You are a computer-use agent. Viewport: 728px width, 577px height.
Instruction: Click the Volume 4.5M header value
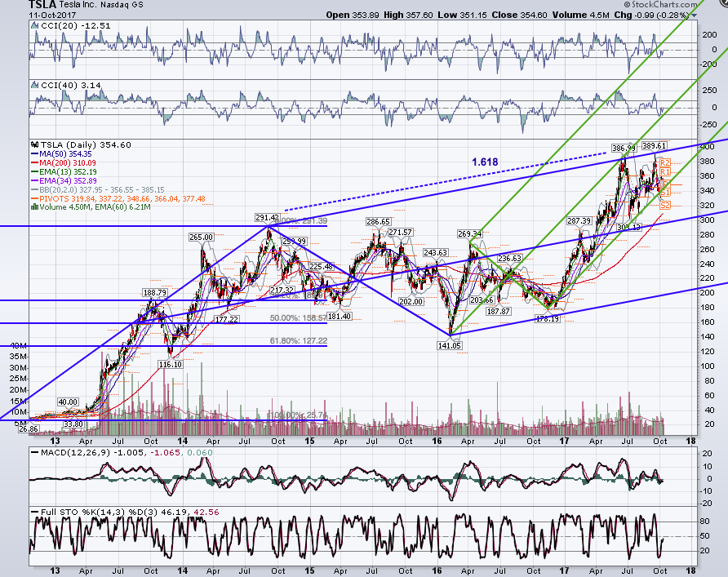pos(580,15)
